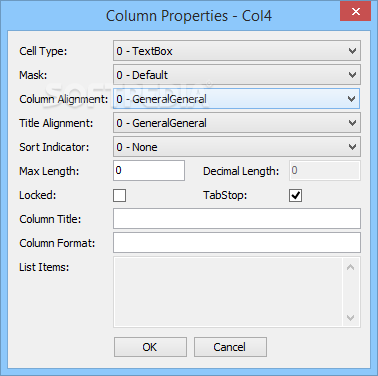
Task: Focus the Column Format text field
Action: 237,243
